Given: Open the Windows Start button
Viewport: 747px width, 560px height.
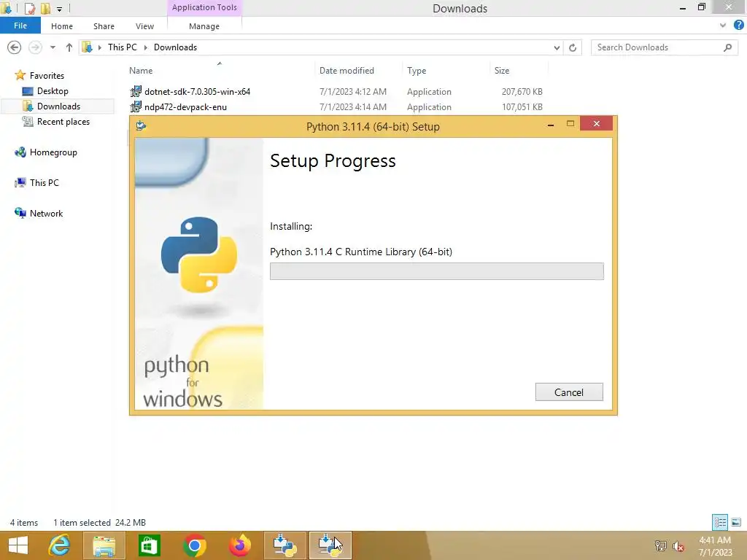Looking at the screenshot, I should click(x=18, y=545).
